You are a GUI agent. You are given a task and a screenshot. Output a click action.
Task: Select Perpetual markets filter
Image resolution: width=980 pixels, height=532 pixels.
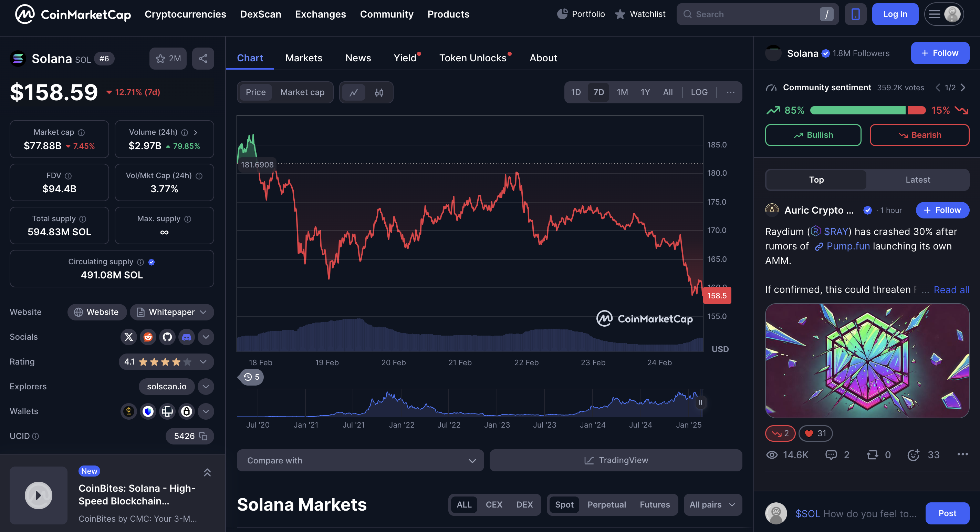[x=606, y=505]
